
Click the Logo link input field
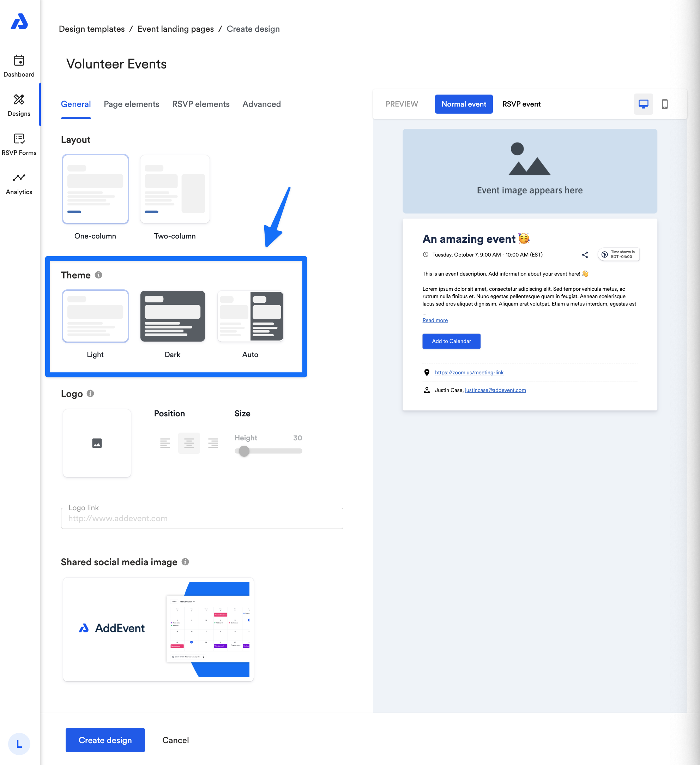[202, 518]
